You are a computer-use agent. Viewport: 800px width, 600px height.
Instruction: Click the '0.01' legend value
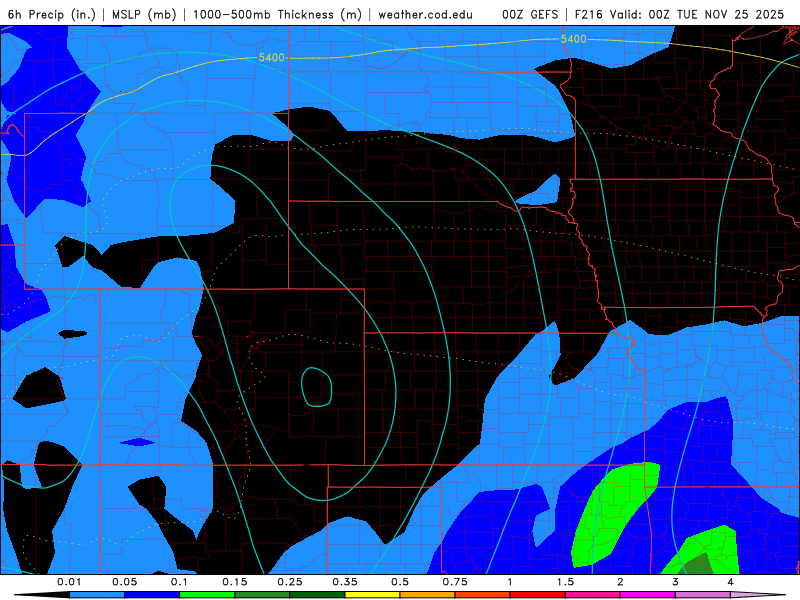tap(69, 582)
